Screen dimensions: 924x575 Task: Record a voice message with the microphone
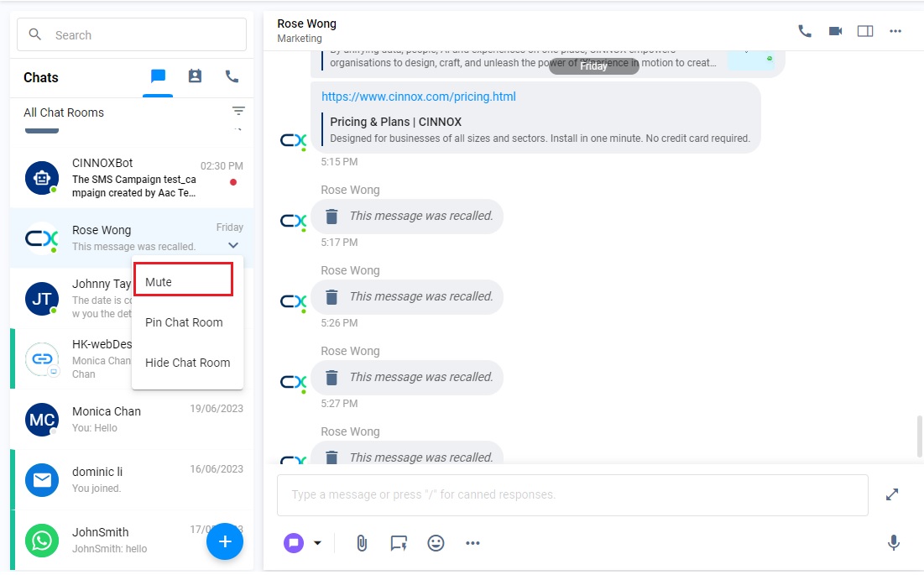pyautogui.click(x=893, y=542)
